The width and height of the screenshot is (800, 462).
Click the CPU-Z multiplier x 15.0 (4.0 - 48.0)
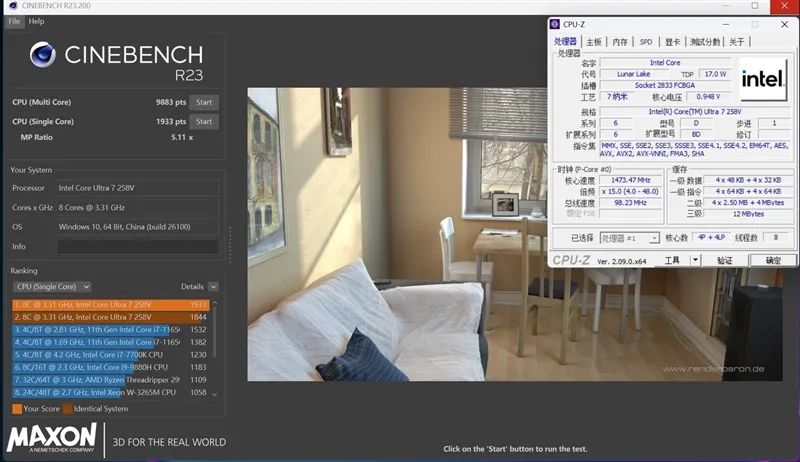631,192
